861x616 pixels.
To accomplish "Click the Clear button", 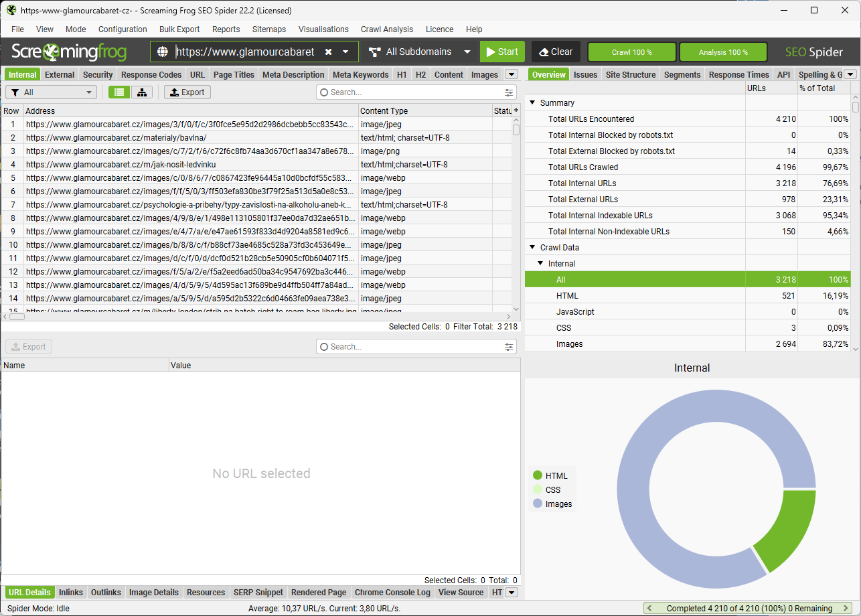I will coord(556,52).
